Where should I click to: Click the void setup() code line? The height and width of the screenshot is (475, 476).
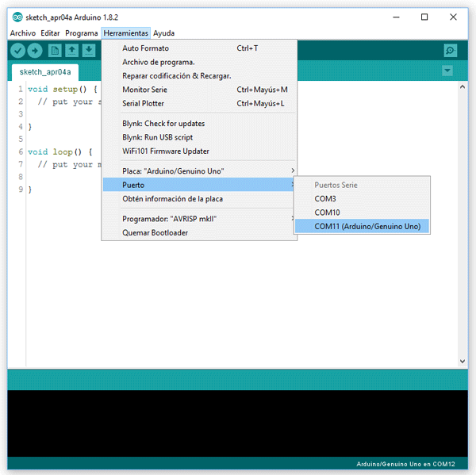[63, 90]
